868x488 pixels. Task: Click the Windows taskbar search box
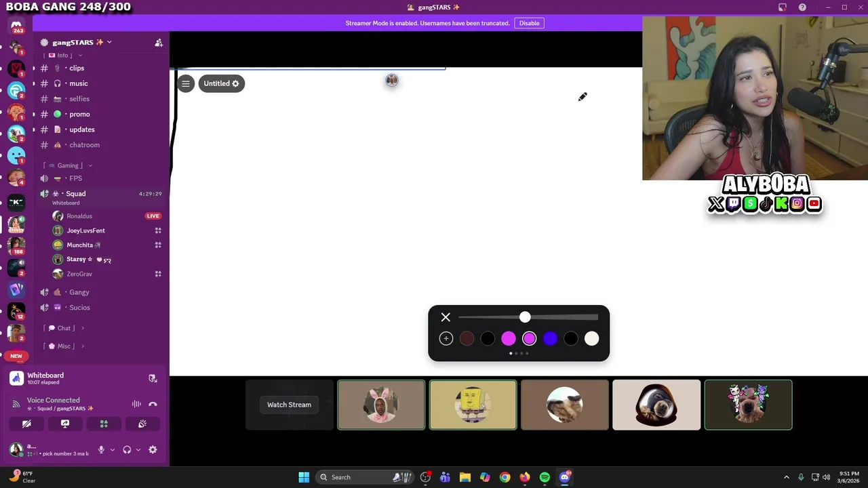click(366, 477)
